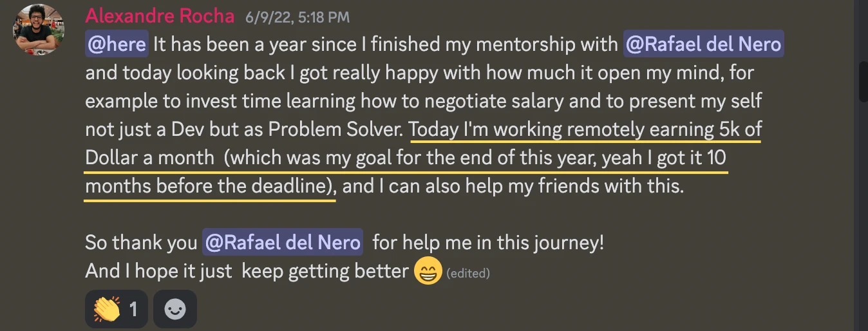The height and width of the screenshot is (331, 868).
Task: Click the "for help me in this journey!" text
Action: point(487,243)
